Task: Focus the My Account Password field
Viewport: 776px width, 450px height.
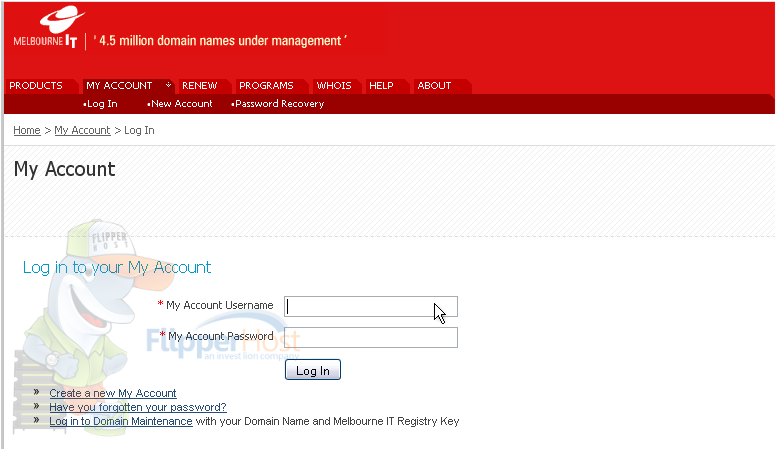Action: 371,337
